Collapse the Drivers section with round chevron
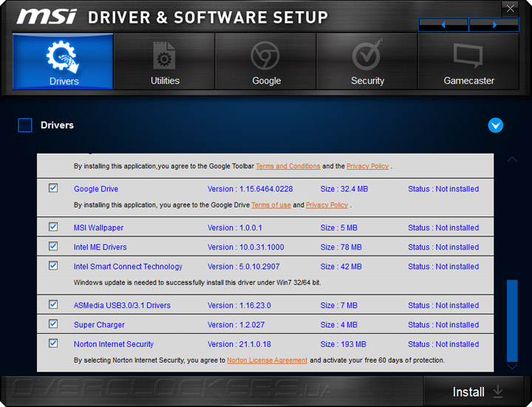 [496, 126]
